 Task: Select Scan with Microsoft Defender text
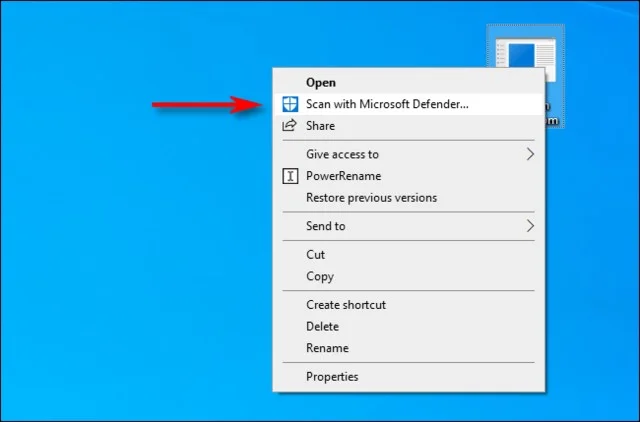click(387, 104)
